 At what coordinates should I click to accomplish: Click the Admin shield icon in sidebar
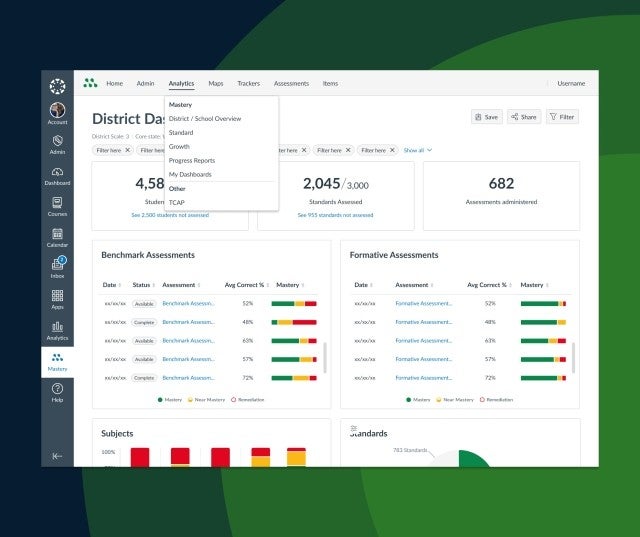(57, 142)
